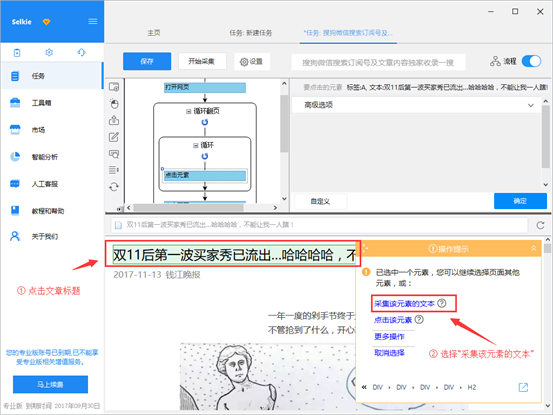Click the 采集该元素的文本 link
This screenshot has width=553, height=415.
pyautogui.click(x=404, y=304)
